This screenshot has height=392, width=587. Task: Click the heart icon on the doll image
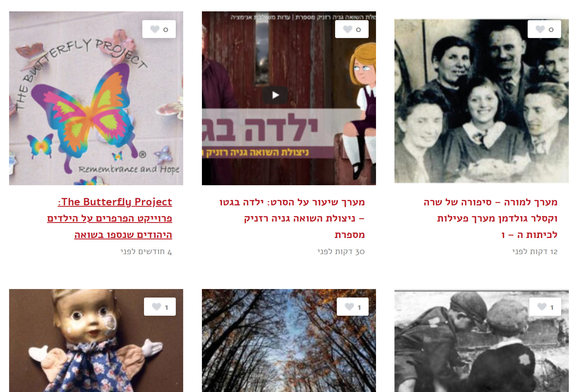pyautogui.click(x=156, y=307)
